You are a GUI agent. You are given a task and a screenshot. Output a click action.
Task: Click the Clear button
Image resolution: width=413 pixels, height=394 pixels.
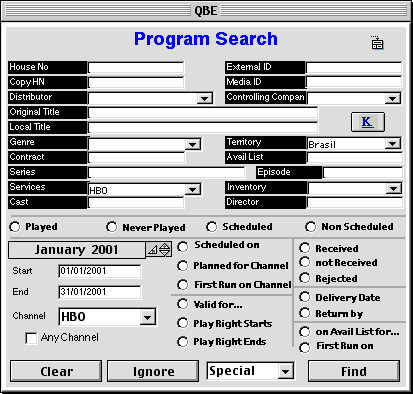coord(56,371)
